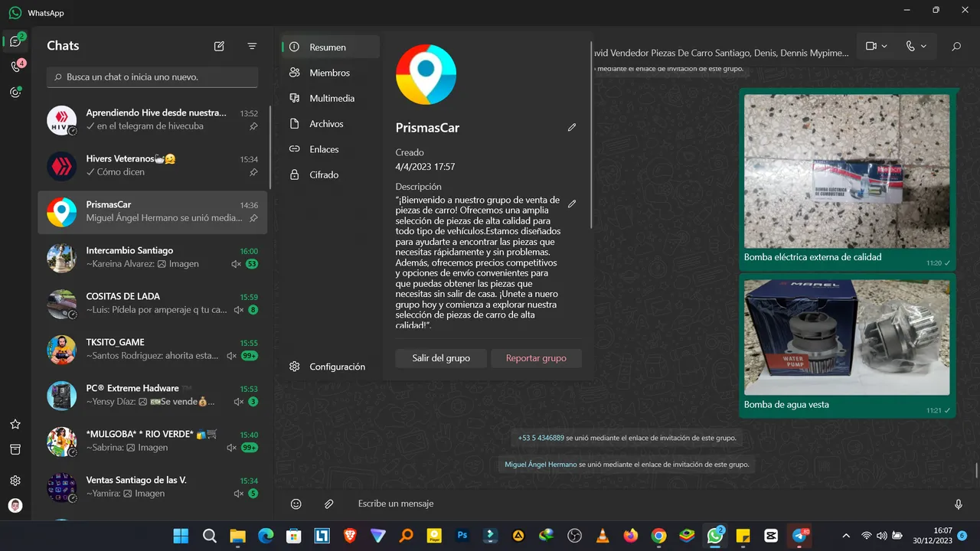Edit the group description pencil icon
This screenshot has width=980, height=551.
coord(572,204)
